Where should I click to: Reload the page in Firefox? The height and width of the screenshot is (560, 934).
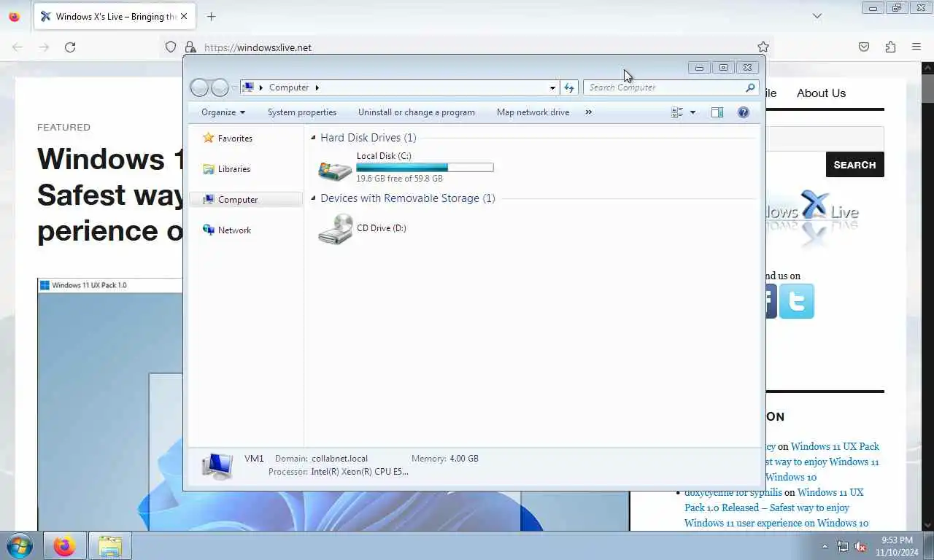pos(70,47)
